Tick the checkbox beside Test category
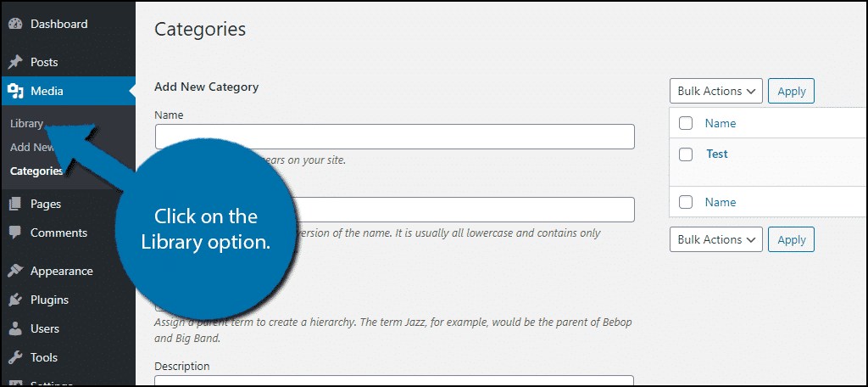The width and height of the screenshot is (868, 387). click(686, 154)
